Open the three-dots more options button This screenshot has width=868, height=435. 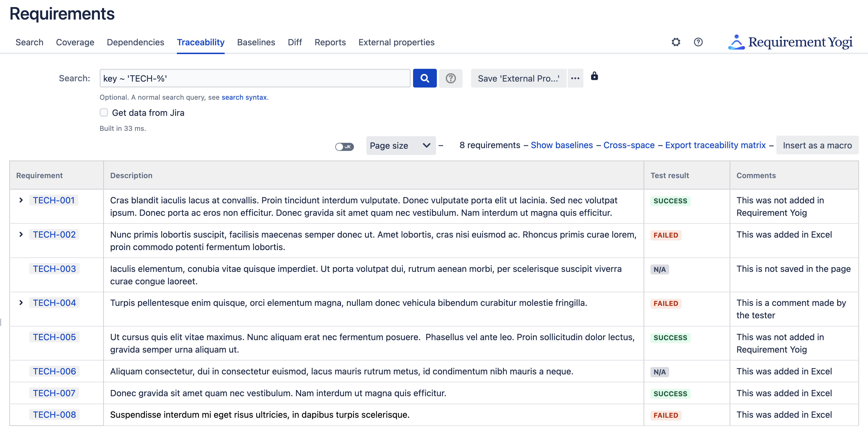coord(575,78)
